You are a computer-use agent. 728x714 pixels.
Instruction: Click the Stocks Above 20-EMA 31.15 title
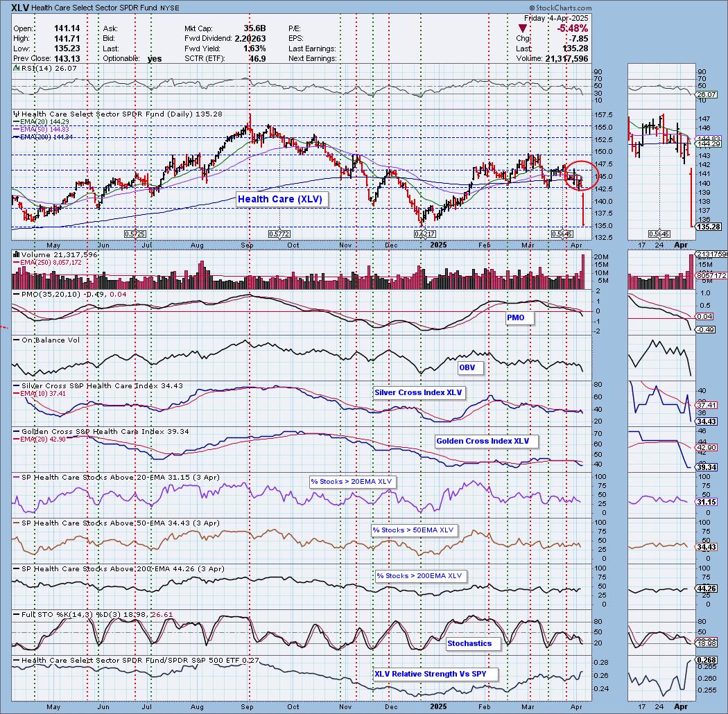(x=116, y=477)
